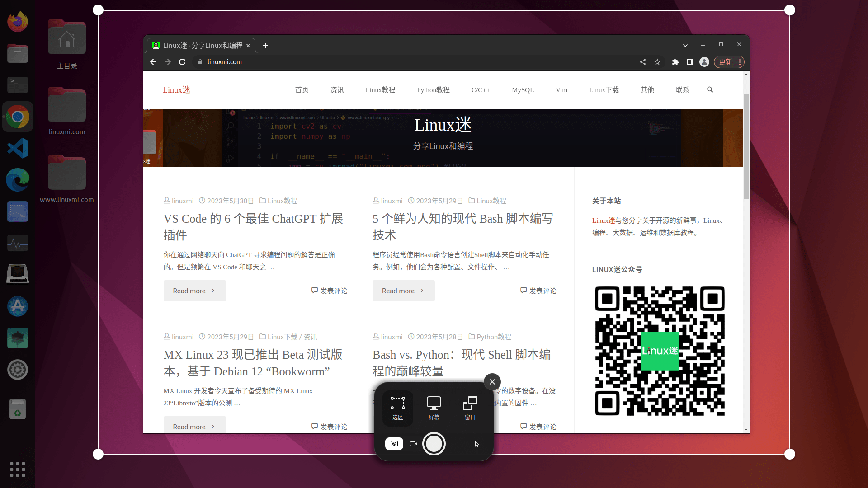Image resolution: width=868 pixels, height=488 pixels.
Task: Toggle show pointer in screenshot
Action: coord(477,444)
